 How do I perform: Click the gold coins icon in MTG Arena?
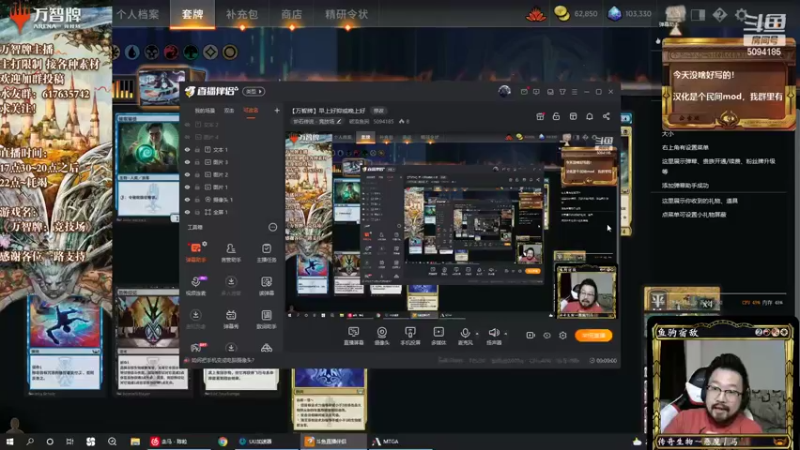[x=562, y=14]
